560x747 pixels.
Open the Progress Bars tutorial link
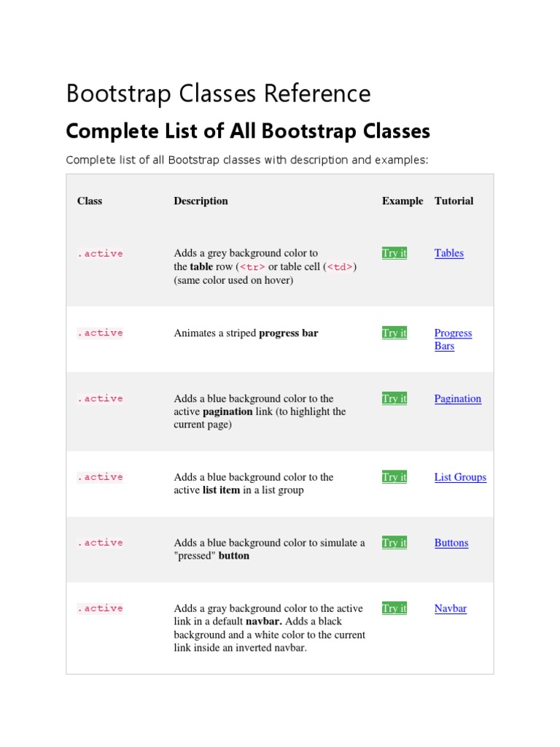point(453,339)
